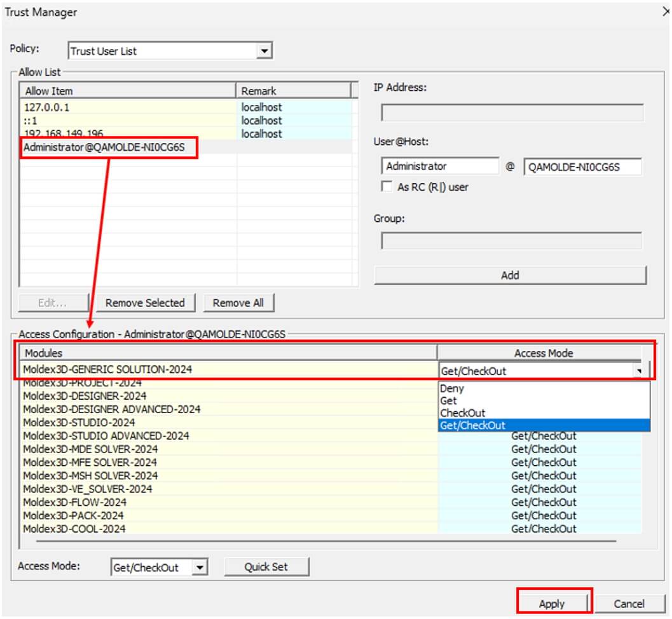This screenshot has height=619, width=672.
Task: Click the Remove All button
Action: (238, 303)
